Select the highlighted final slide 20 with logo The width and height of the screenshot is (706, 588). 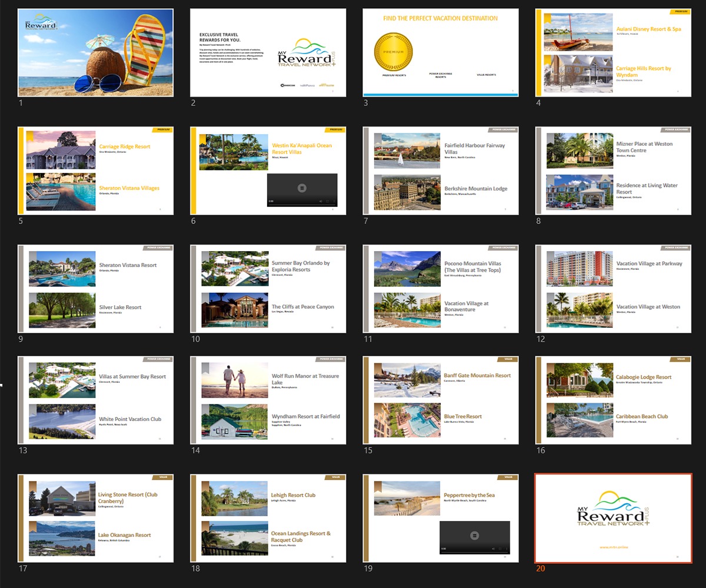click(614, 518)
